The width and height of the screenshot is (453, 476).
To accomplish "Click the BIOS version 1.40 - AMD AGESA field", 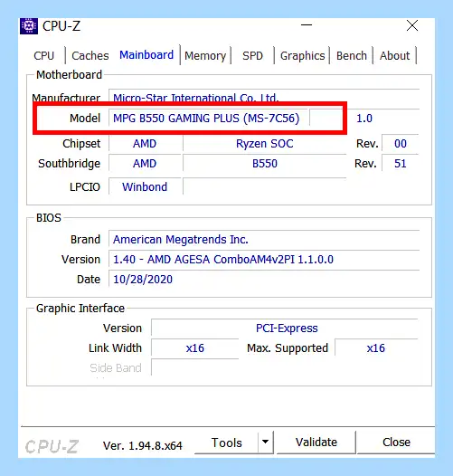I will (x=264, y=260).
